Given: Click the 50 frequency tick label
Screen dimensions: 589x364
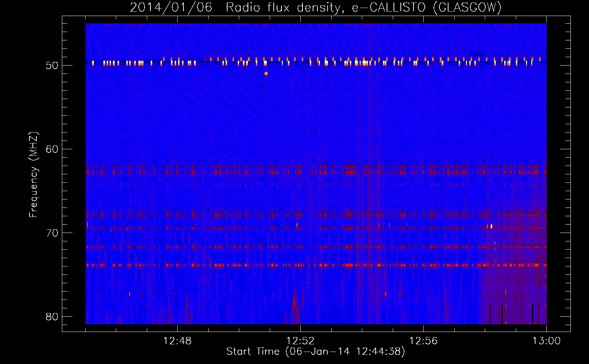Looking at the screenshot, I should [52, 66].
